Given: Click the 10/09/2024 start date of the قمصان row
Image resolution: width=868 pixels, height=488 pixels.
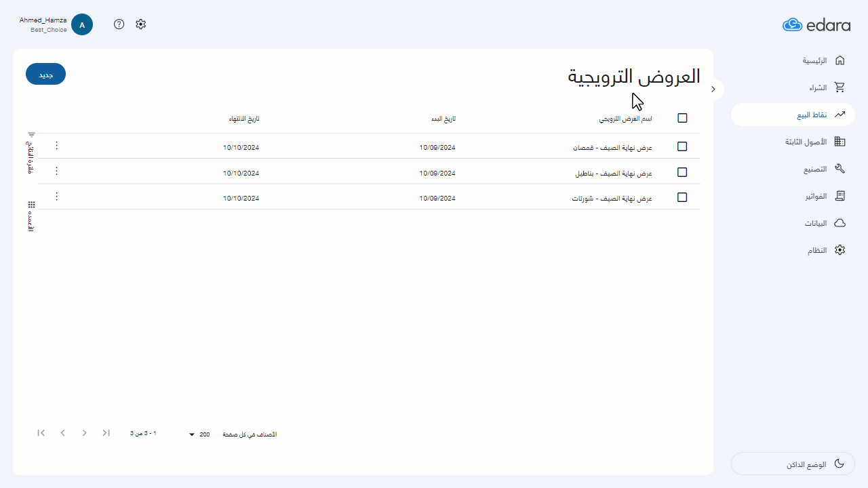Looking at the screenshot, I should 437,147.
